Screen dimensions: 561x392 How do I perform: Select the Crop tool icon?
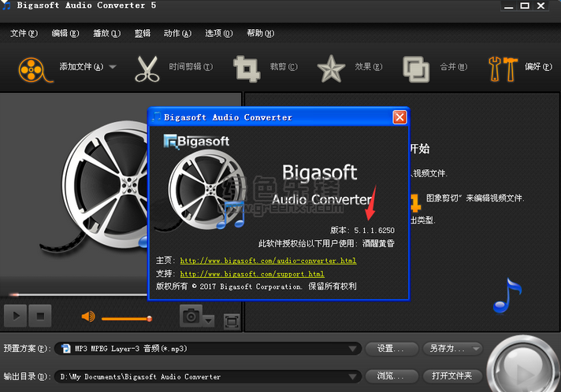pos(247,68)
